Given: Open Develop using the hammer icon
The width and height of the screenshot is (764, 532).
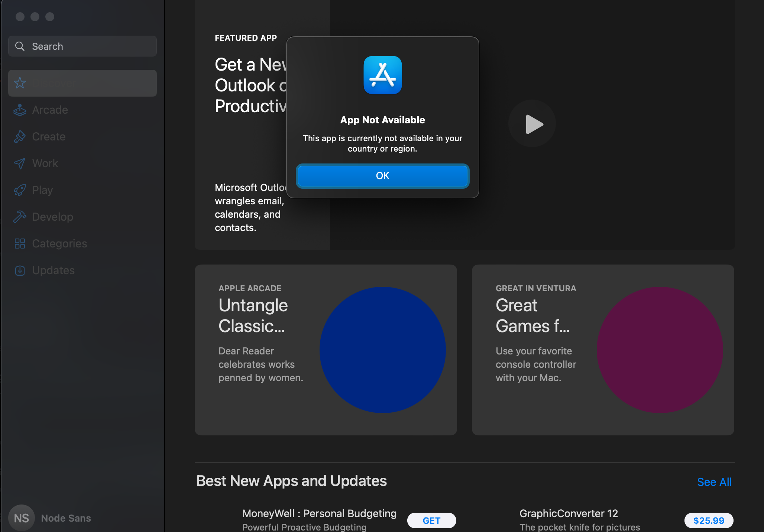Looking at the screenshot, I should tap(20, 217).
